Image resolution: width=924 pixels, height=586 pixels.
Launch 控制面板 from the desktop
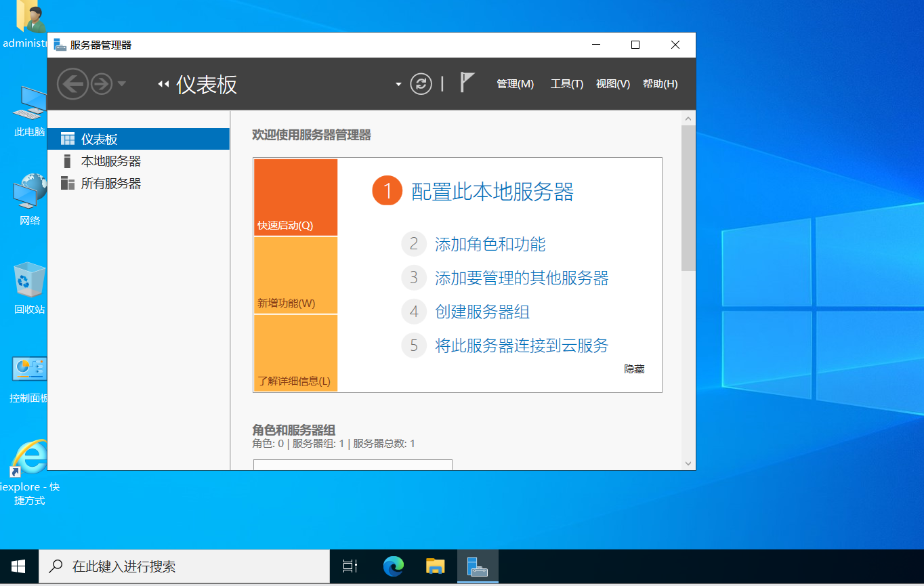coord(30,373)
